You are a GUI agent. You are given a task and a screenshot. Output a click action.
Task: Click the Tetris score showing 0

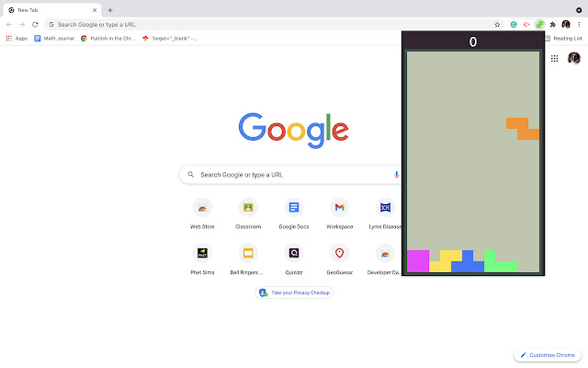(473, 41)
